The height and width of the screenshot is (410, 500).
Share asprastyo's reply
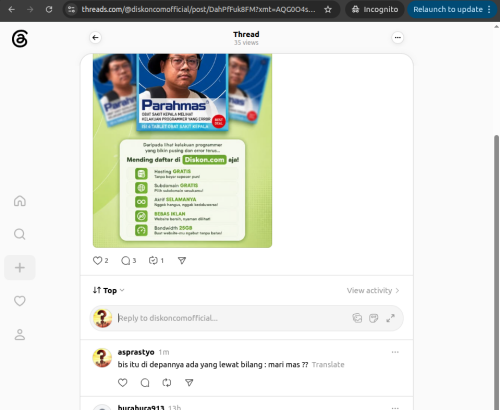point(189,383)
